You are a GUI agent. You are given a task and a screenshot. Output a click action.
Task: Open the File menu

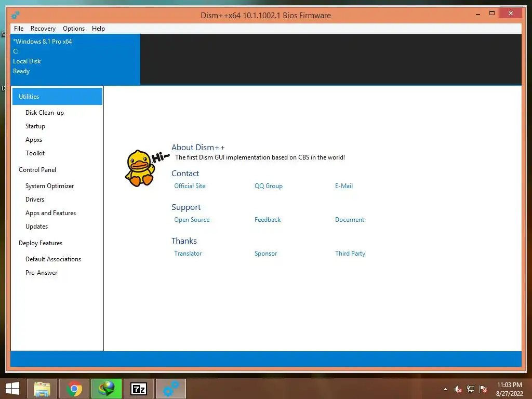pyautogui.click(x=19, y=29)
